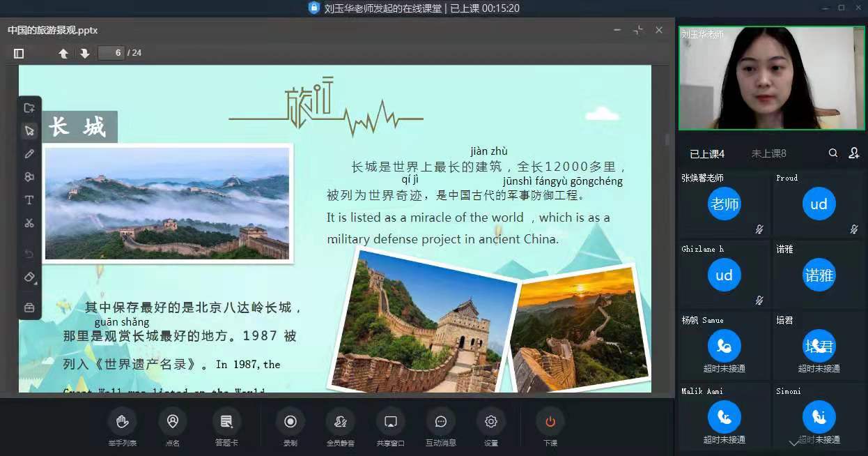The image size is (868, 456).
Task: Switch to 已上课4 tab
Action: (707, 154)
